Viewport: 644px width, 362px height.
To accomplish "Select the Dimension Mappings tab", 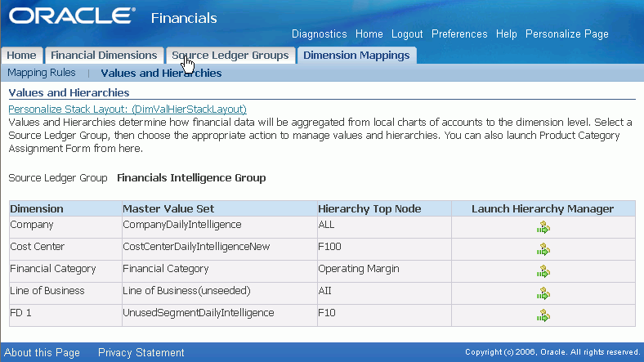I will point(356,56).
